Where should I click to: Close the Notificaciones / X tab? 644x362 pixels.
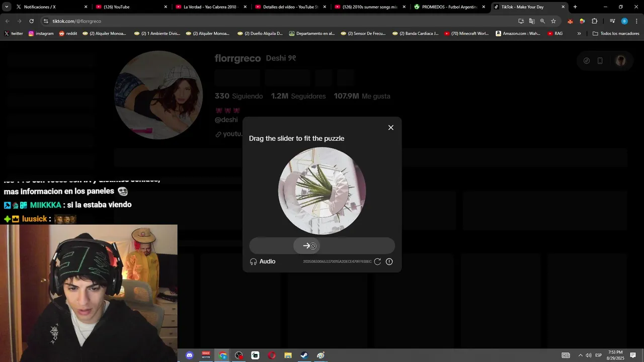click(x=86, y=7)
